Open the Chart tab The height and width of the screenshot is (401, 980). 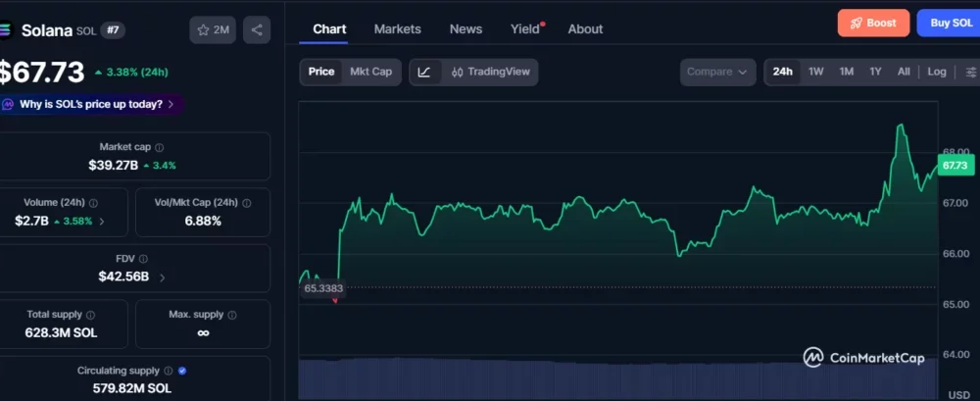329,29
